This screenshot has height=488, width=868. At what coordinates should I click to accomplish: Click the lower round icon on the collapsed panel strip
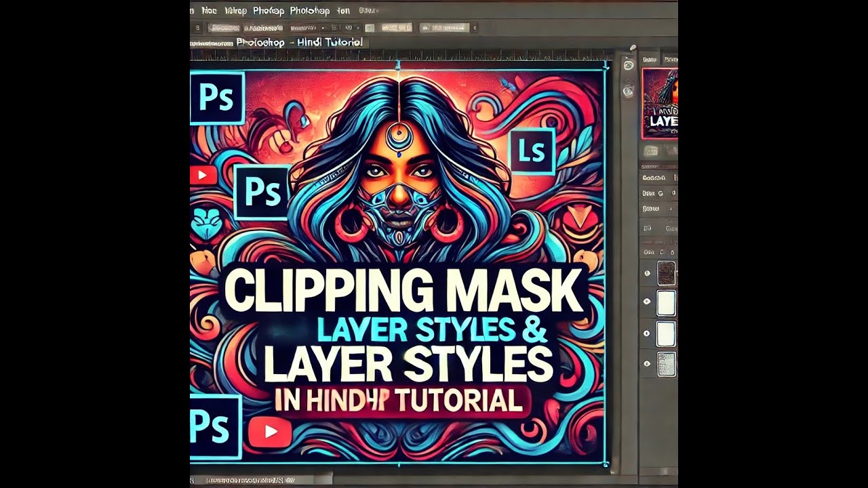(x=629, y=90)
